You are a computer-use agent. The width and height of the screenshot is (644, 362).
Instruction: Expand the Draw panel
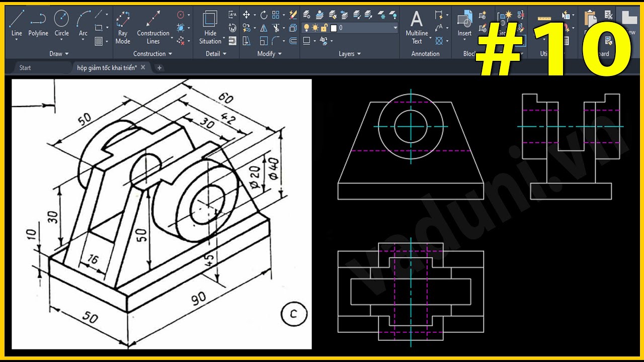[x=59, y=53]
